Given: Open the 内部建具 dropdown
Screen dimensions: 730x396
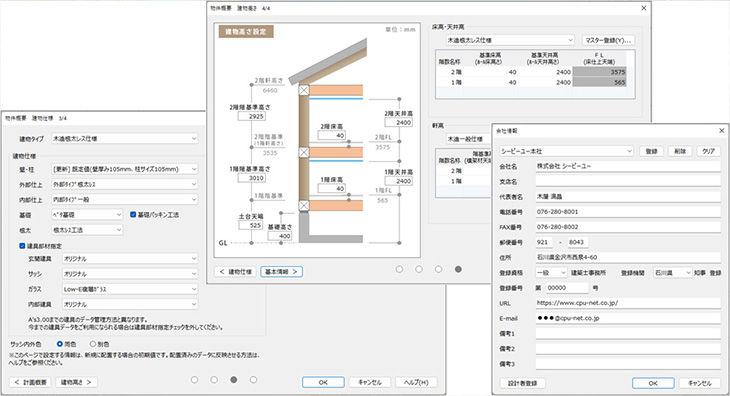Looking at the screenshot, I should click(130, 304).
